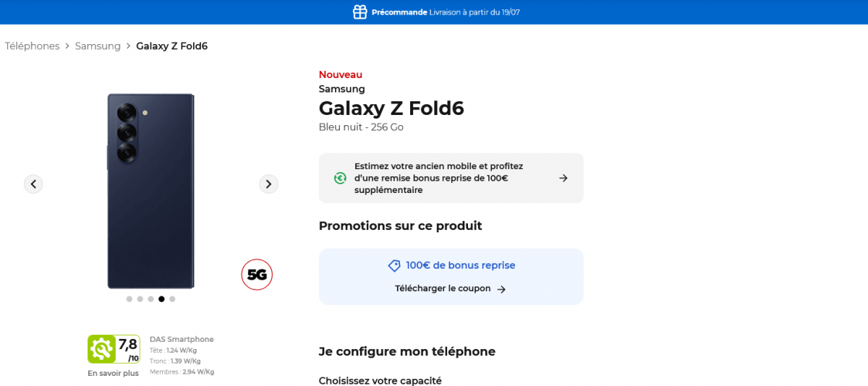This screenshot has width=868, height=386.
Task: Select the first carousel dot
Action: (129, 299)
